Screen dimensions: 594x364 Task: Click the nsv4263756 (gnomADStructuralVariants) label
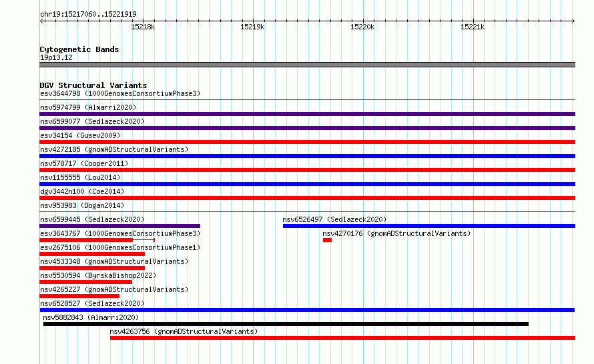click(x=184, y=331)
